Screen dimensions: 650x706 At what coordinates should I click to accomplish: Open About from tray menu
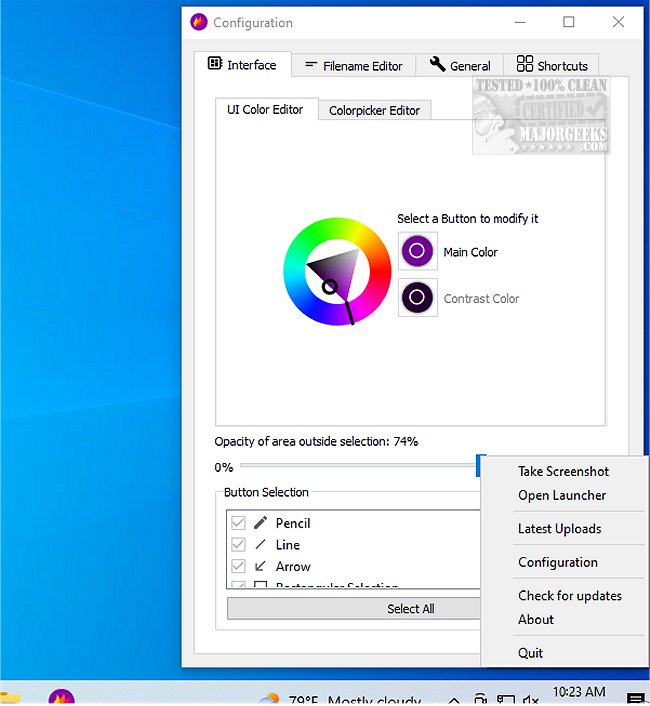coord(536,620)
